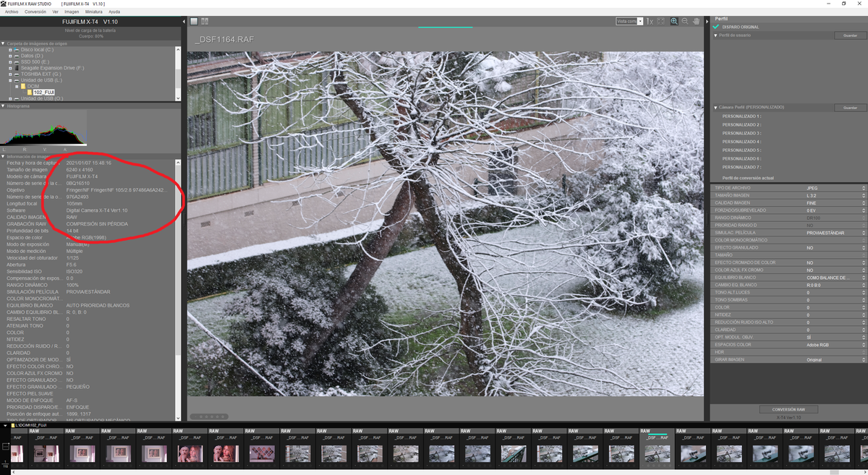Toggle the Disparo Original checkmark
Screen dimensions: 868x475
click(716, 27)
